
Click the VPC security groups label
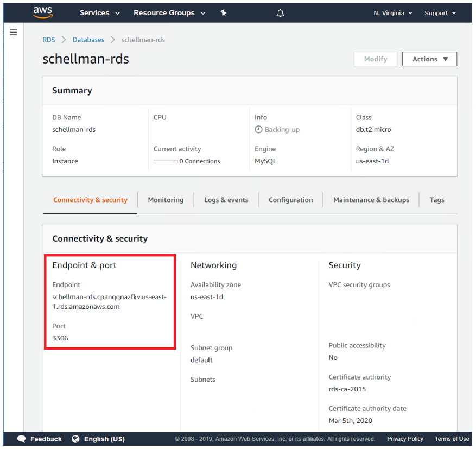coord(359,284)
